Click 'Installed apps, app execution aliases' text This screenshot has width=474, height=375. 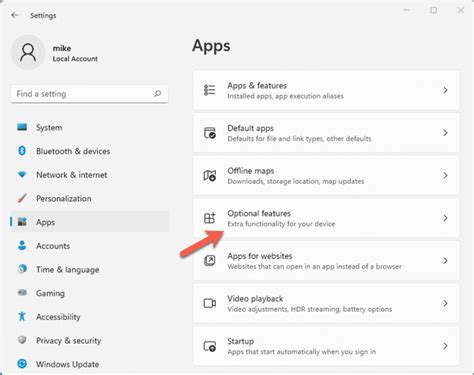pyautogui.click(x=285, y=96)
